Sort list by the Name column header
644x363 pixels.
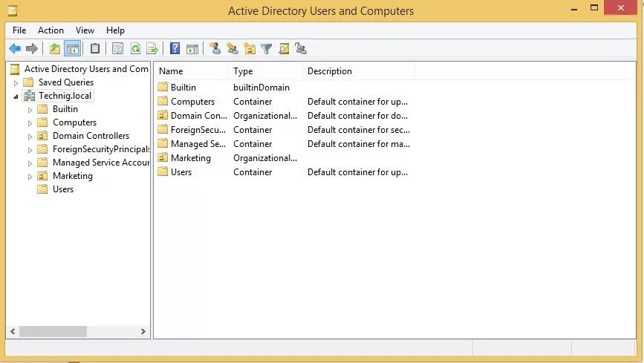[x=192, y=71]
